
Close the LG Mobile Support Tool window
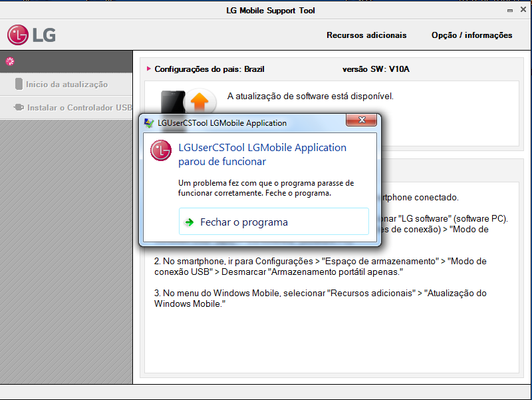tap(523, 9)
